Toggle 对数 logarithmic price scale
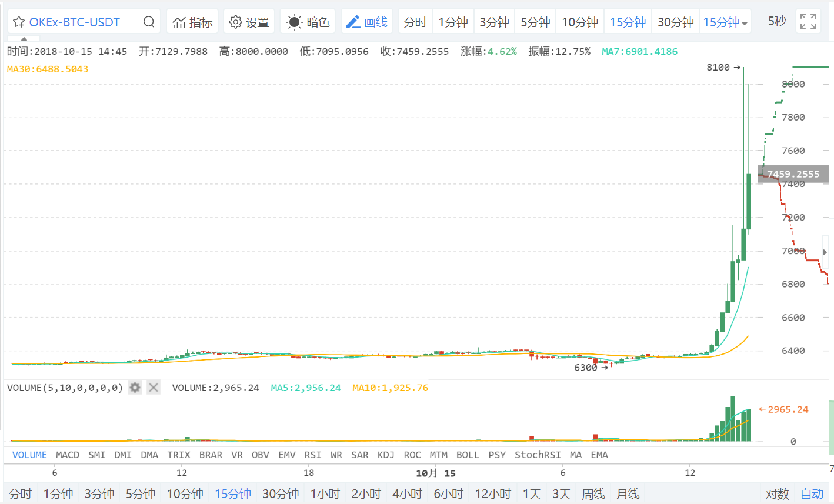The image size is (834, 504). pyautogui.click(x=777, y=494)
